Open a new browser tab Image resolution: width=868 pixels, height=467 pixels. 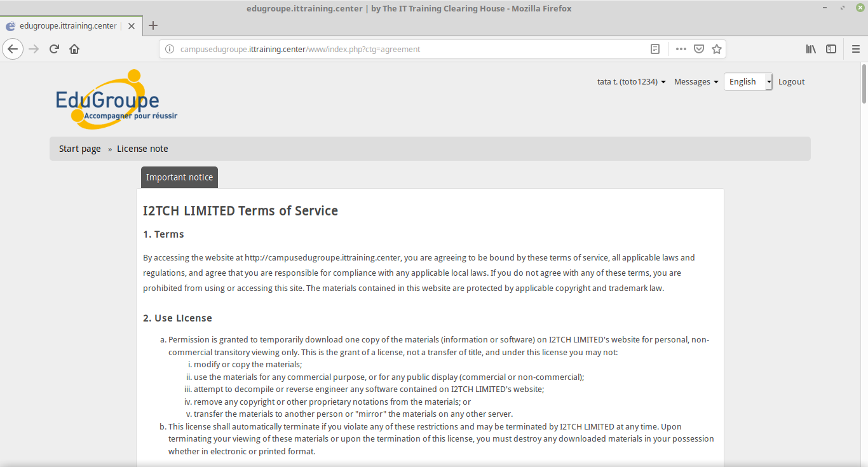tap(153, 26)
